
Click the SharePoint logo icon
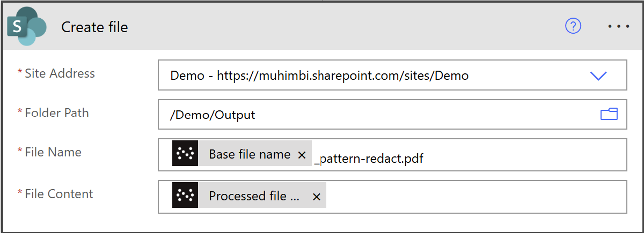26,27
